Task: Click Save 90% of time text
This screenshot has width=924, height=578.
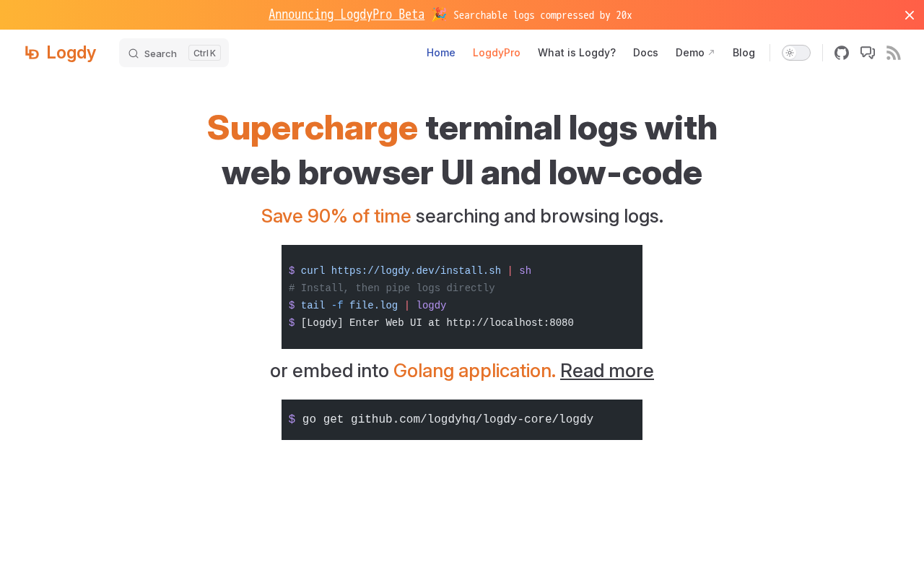Action: [x=336, y=216]
